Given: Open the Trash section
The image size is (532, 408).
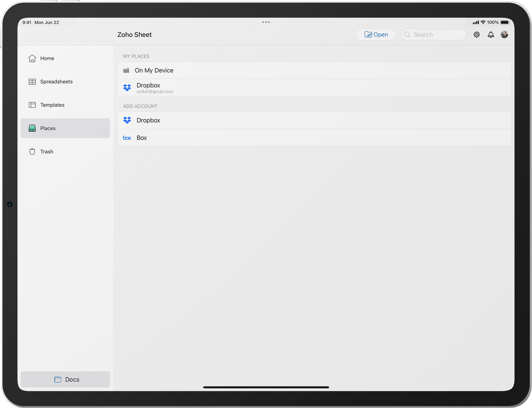Looking at the screenshot, I should pyautogui.click(x=65, y=152).
